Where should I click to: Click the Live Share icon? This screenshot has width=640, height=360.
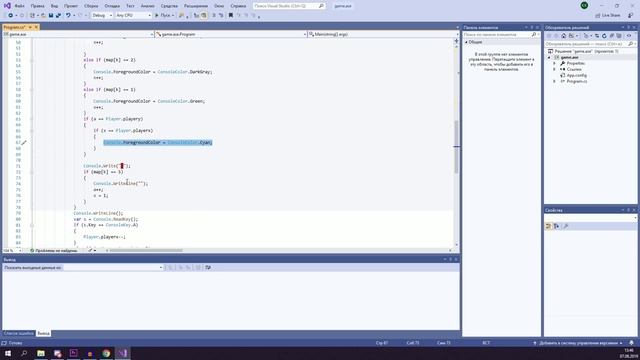[598, 15]
